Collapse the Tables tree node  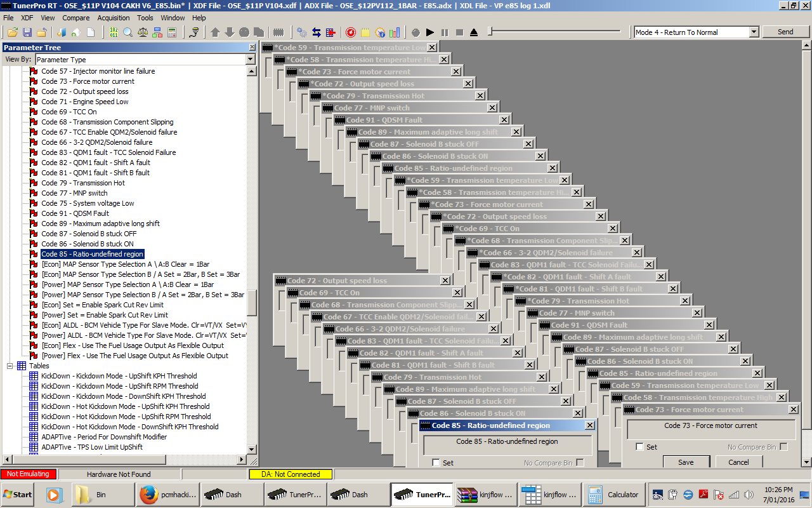coord(10,366)
